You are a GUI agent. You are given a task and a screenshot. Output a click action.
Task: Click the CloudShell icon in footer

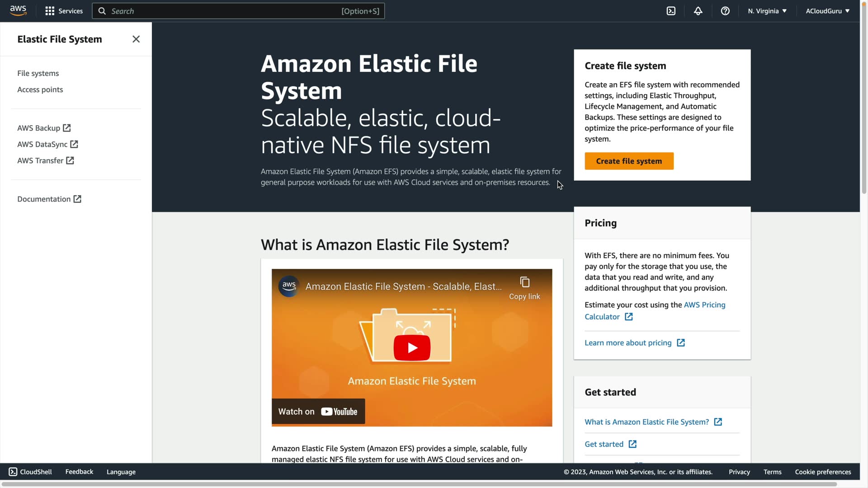[13, 472]
